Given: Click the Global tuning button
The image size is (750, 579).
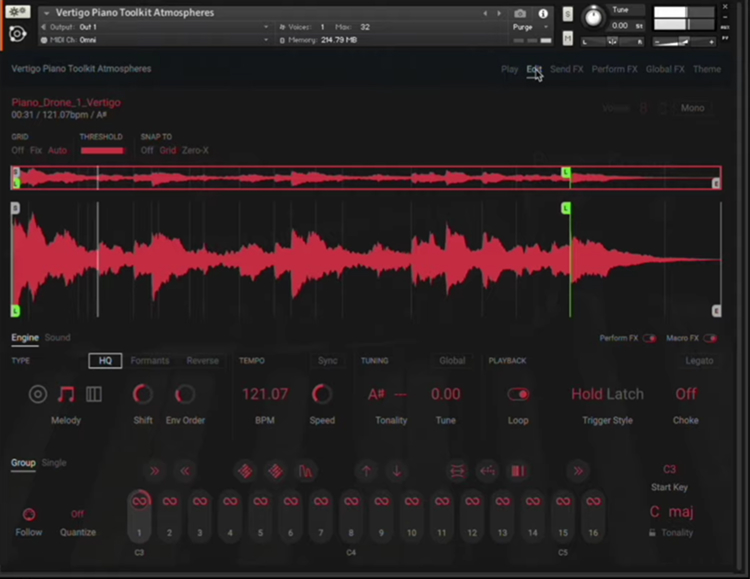Looking at the screenshot, I should 452,361.
